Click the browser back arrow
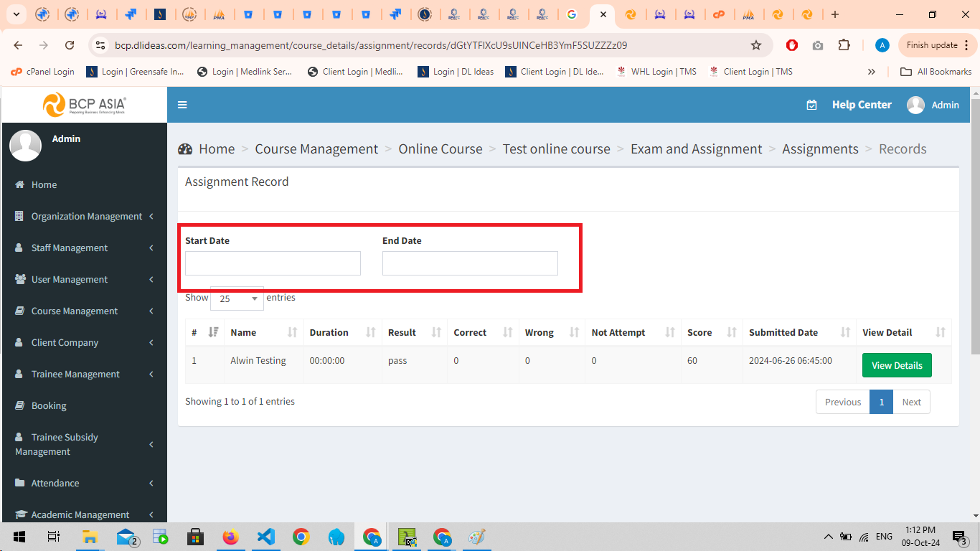 click(x=18, y=45)
